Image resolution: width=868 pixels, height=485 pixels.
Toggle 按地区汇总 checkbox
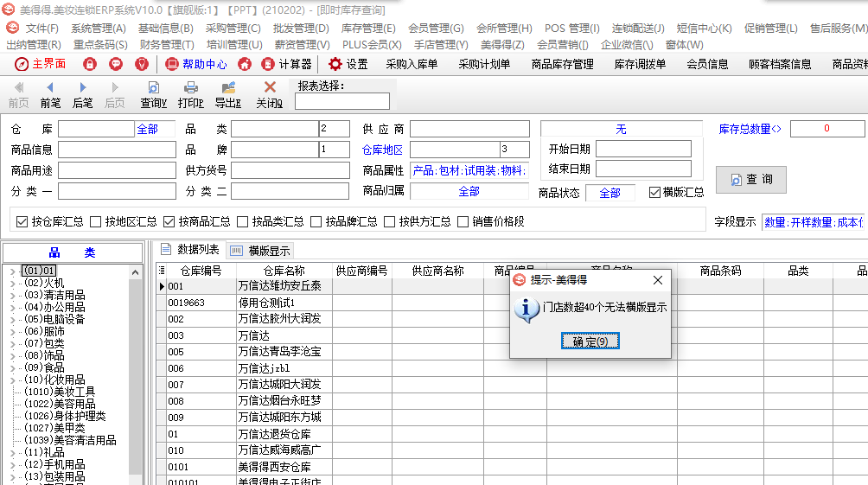[x=96, y=222]
